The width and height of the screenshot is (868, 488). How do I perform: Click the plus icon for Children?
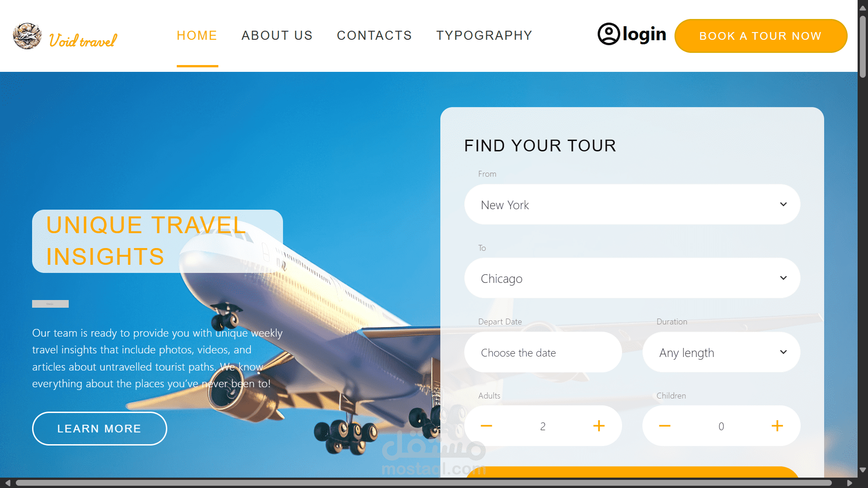(778, 426)
